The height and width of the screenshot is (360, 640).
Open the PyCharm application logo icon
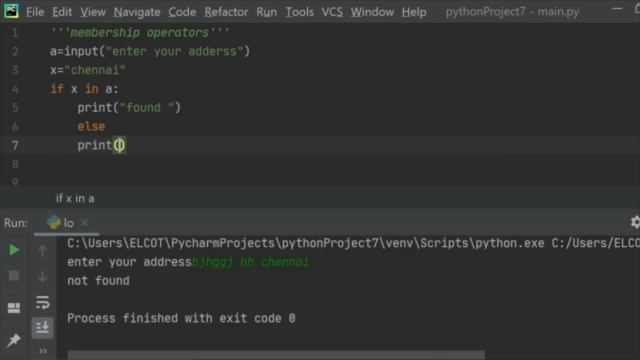coord(11,11)
